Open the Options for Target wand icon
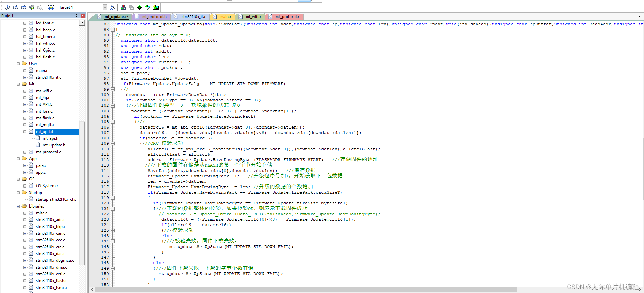644x293 pixels. tap(113, 7)
